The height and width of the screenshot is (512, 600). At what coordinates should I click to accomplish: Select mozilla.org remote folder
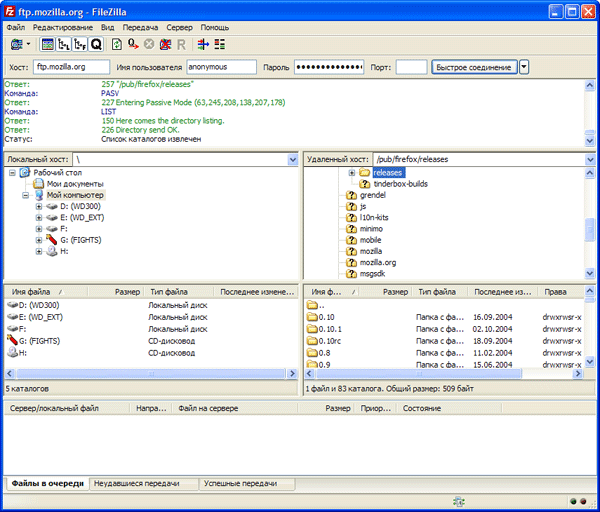click(x=378, y=263)
